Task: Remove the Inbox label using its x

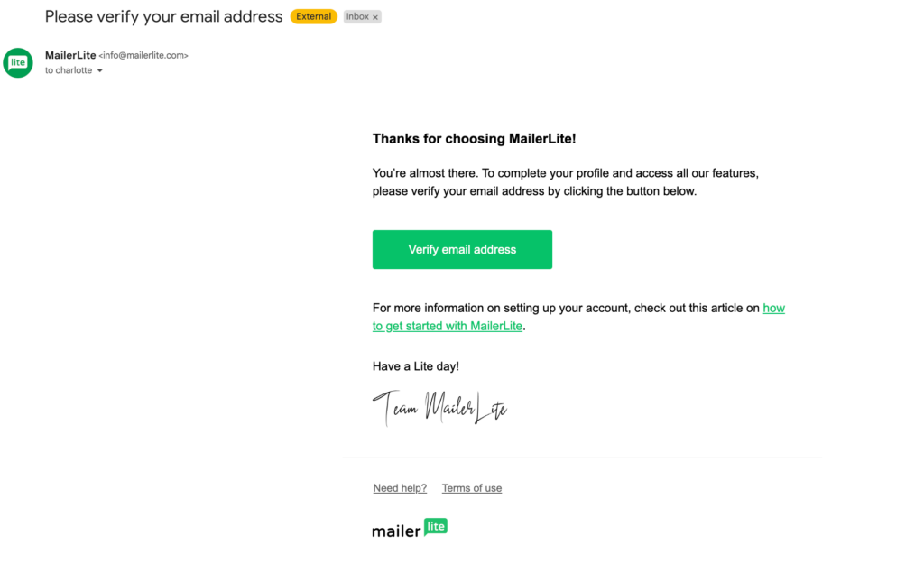Action: point(375,17)
